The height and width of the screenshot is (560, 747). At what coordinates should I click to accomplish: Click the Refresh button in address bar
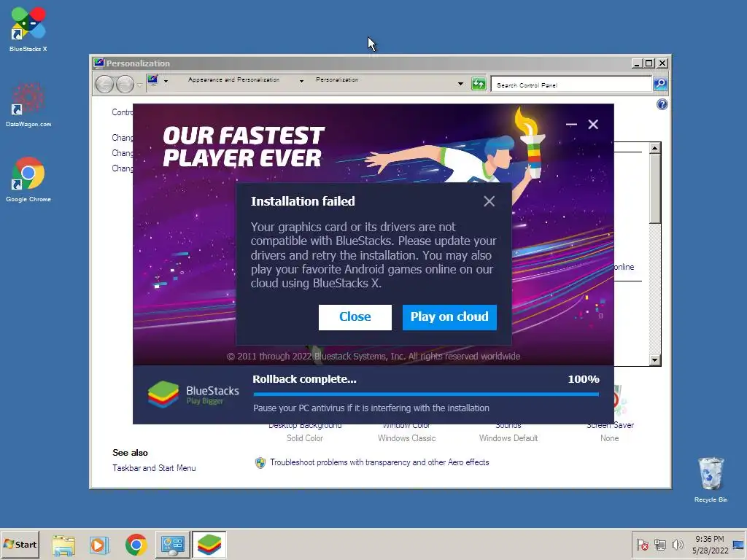click(479, 85)
